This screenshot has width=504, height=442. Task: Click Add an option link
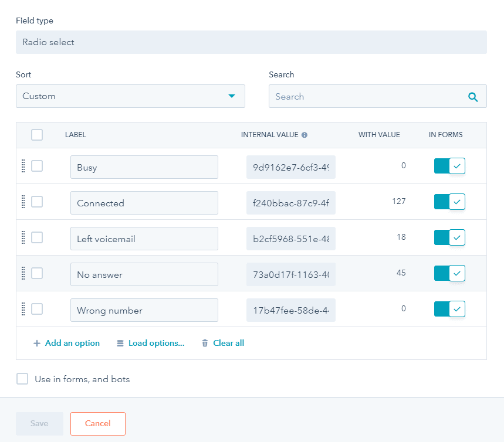[66, 344]
